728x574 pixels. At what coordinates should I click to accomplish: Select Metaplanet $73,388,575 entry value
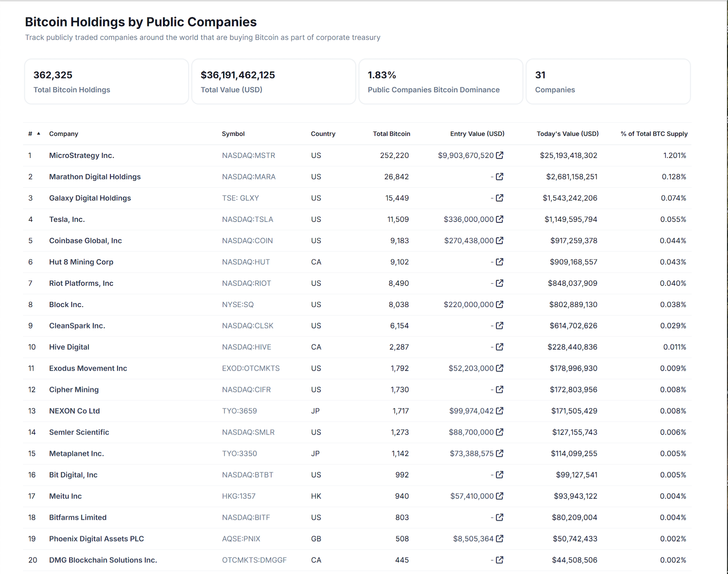[472, 453]
